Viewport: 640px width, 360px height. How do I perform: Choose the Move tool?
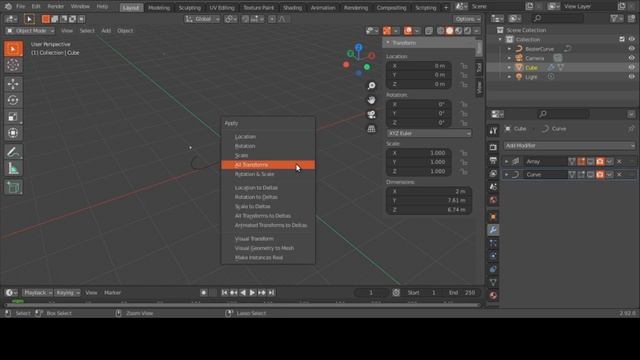[x=13, y=84]
